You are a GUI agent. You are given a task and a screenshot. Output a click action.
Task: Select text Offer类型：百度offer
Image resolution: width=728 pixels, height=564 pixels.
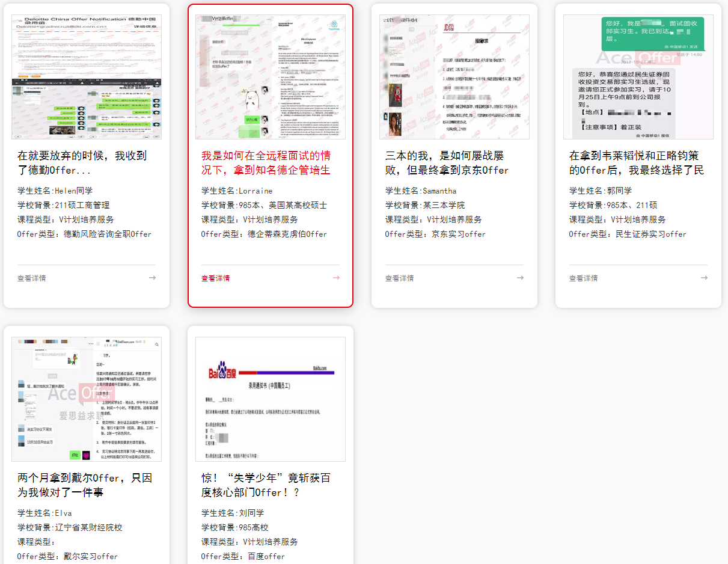point(243,556)
